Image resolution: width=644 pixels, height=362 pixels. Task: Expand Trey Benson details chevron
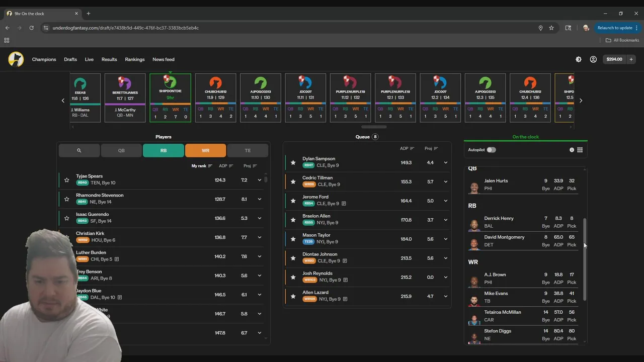pos(260,276)
